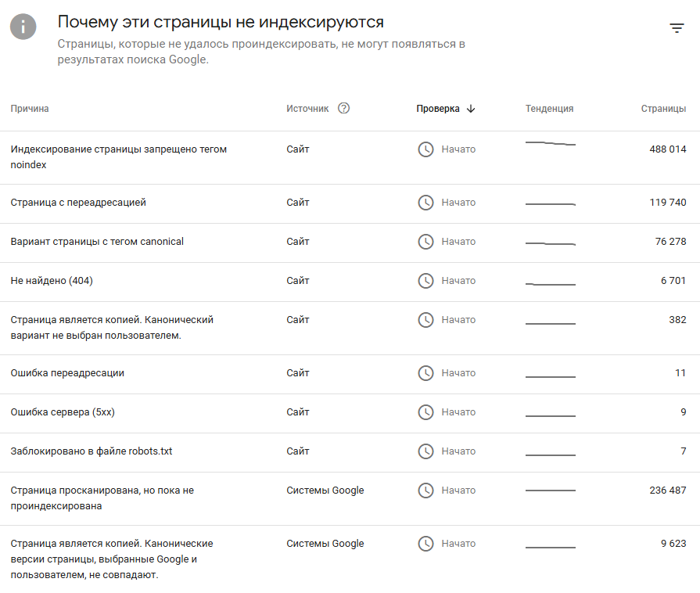Click the Тенденция column header
This screenshot has height=593, width=700.
[x=549, y=109]
